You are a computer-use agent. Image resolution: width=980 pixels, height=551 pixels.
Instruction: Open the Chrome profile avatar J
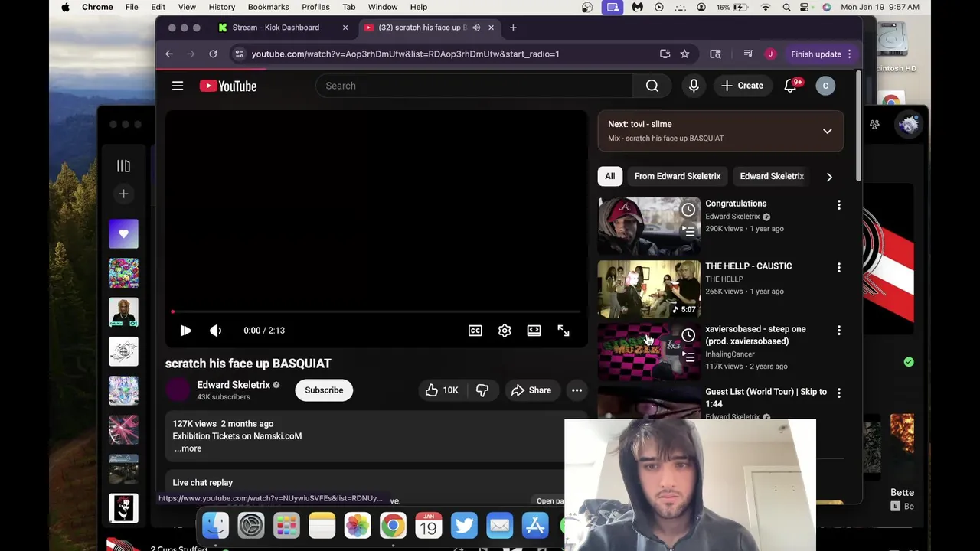point(770,54)
